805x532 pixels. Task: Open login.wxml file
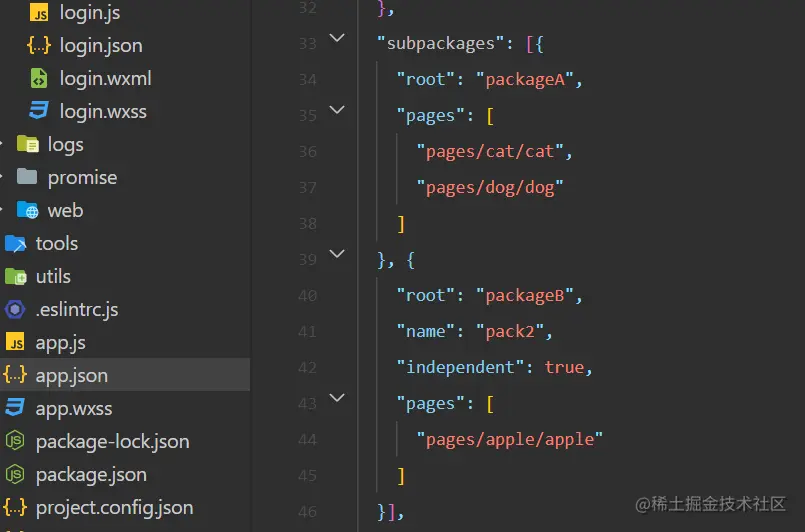tap(105, 78)
